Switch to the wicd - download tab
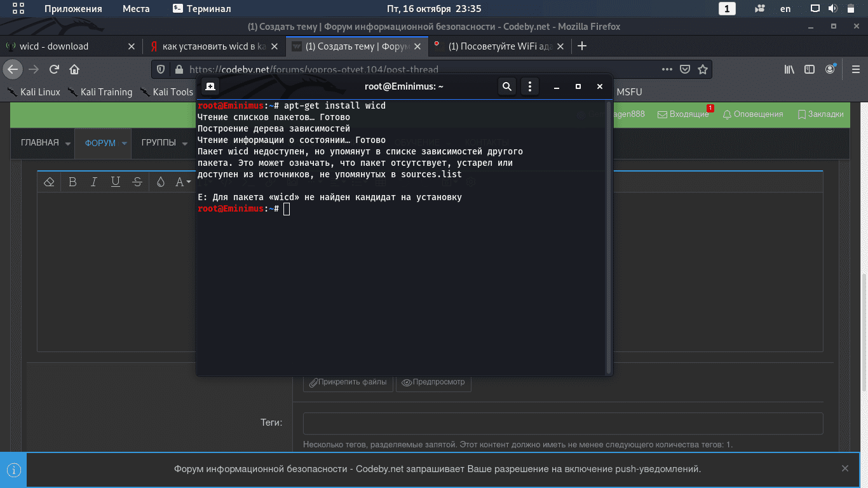The width and height of the screenshot is (868, 488). [54, 46]
